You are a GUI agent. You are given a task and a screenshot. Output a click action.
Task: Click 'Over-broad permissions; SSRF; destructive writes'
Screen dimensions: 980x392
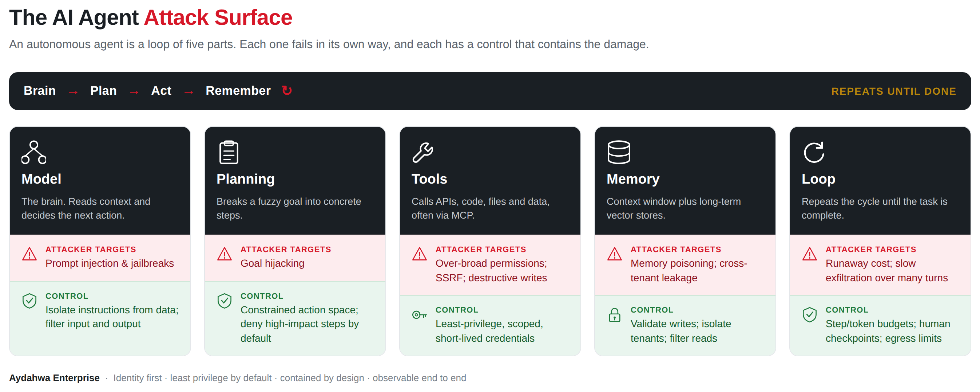[491, 270]
